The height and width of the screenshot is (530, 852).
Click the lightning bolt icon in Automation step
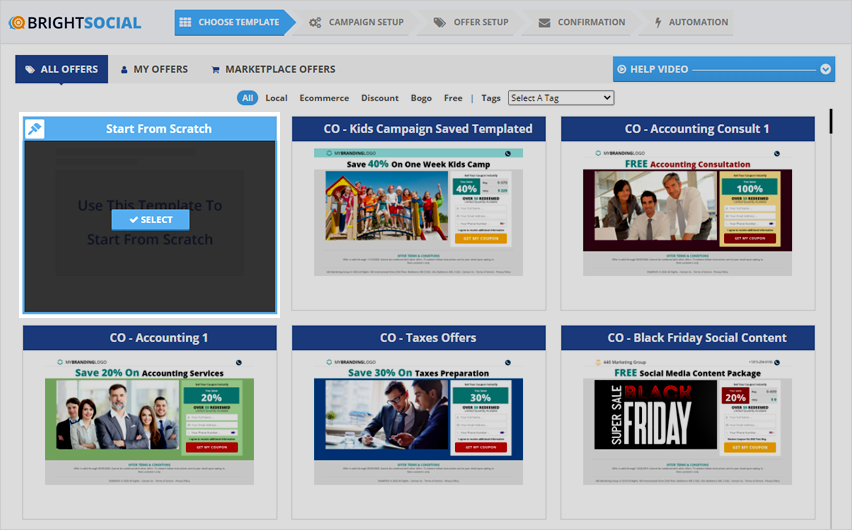[657, 22]
